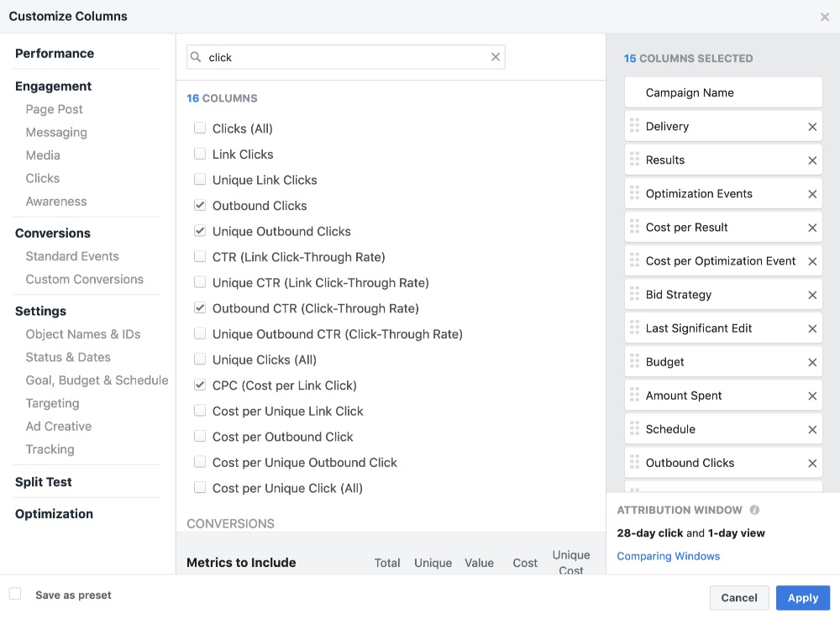
Task: Grab the drag handle for Budget
Action: [x=635, y=361]
